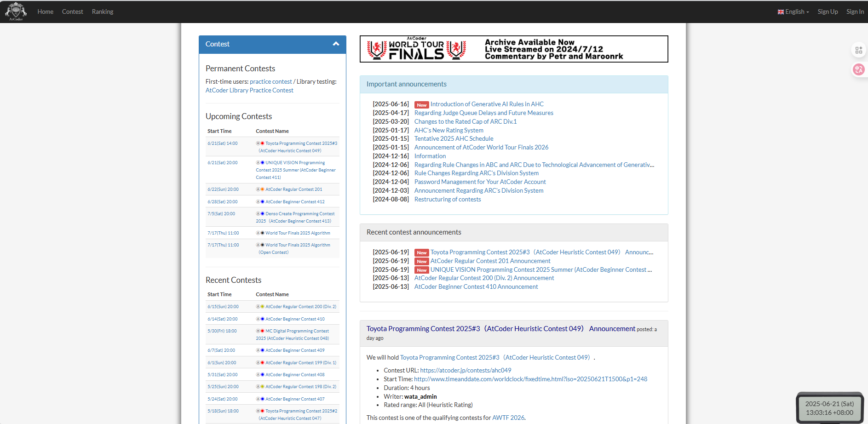Open the practice contest link
The height and width of the screenshot is (424, 868).
pyautogui.click(x=271, y=81)
